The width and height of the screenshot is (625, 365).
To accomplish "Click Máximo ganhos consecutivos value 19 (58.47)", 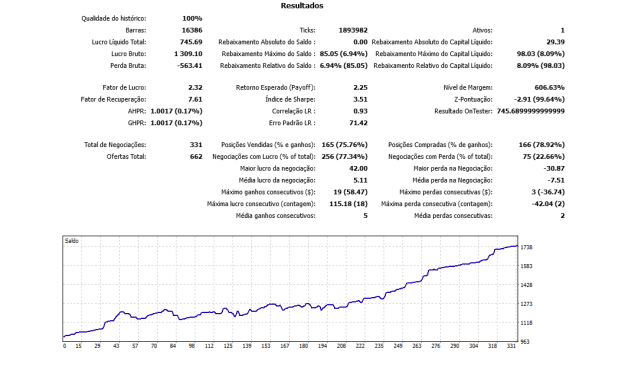I will (351, 192).
